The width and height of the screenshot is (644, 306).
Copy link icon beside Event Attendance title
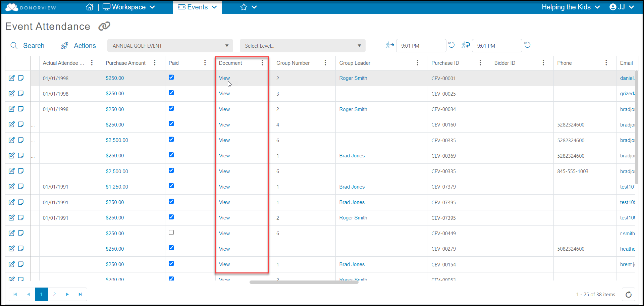pyautogui.click(x=104, y=26)
